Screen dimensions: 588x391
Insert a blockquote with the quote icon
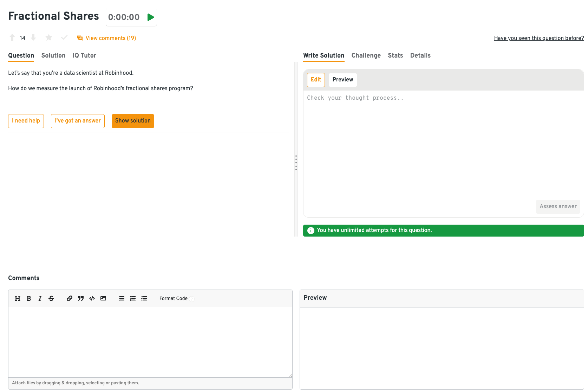[x=81, y=298]
